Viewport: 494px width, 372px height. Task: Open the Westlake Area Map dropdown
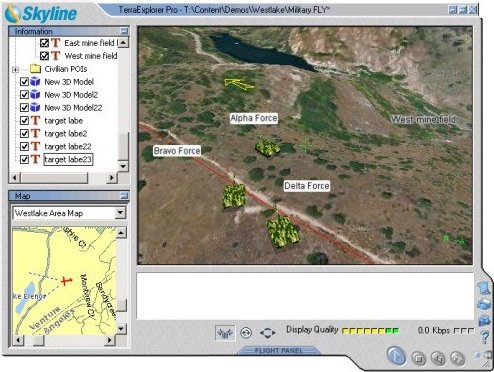120,213
